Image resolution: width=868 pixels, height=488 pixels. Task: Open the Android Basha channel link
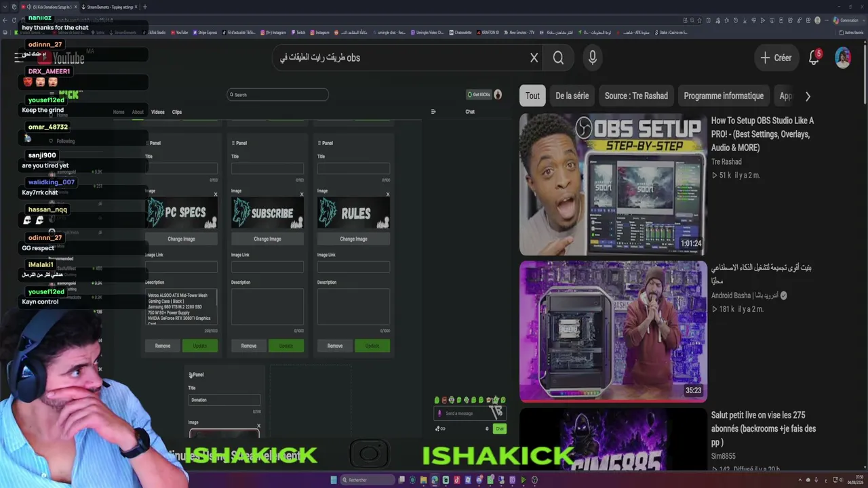tap(745, 296)
